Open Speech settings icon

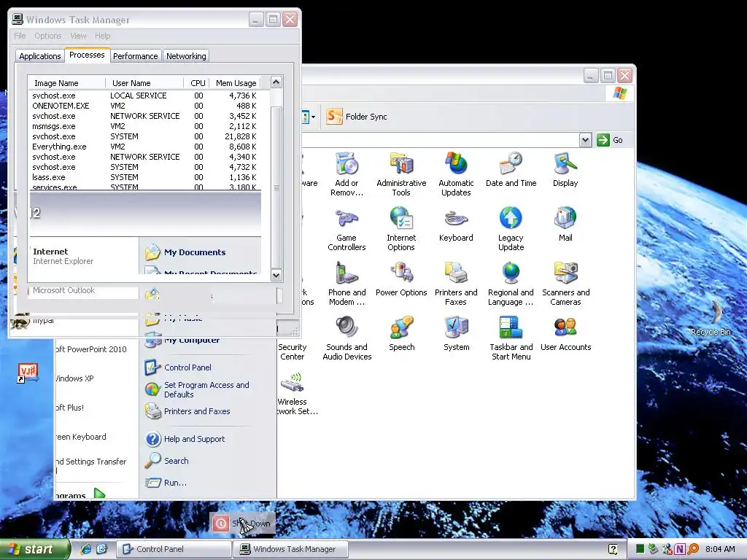[x=401, y=334]
